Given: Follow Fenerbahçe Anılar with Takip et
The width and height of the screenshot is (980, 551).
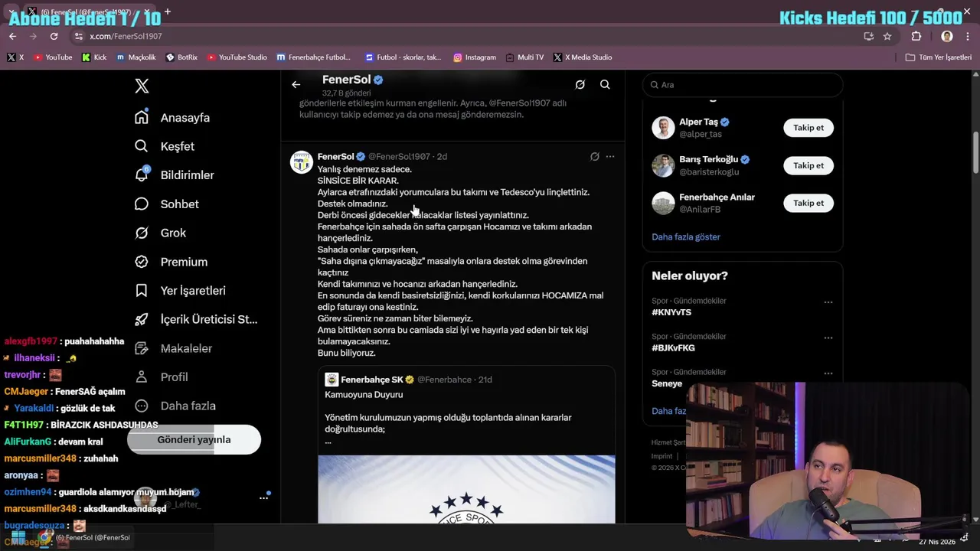Looking at the screenshot, I should [808, 203].
